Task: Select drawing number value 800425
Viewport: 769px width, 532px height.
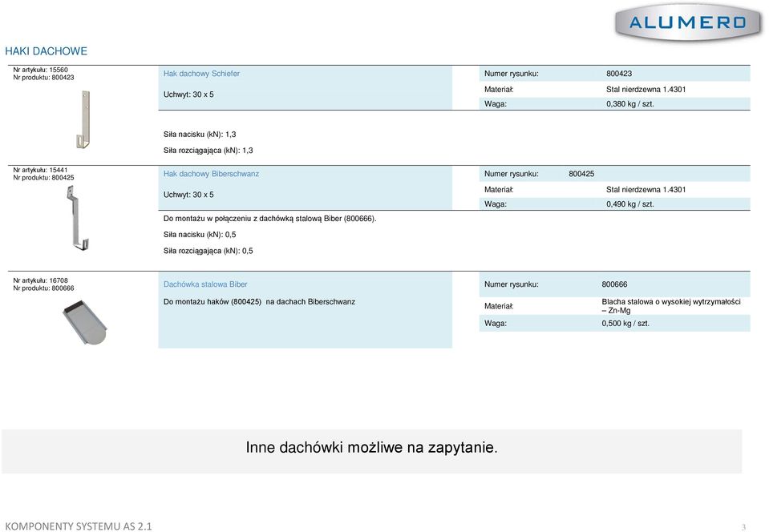Action: pyautogui.click(x=581, y=174)
